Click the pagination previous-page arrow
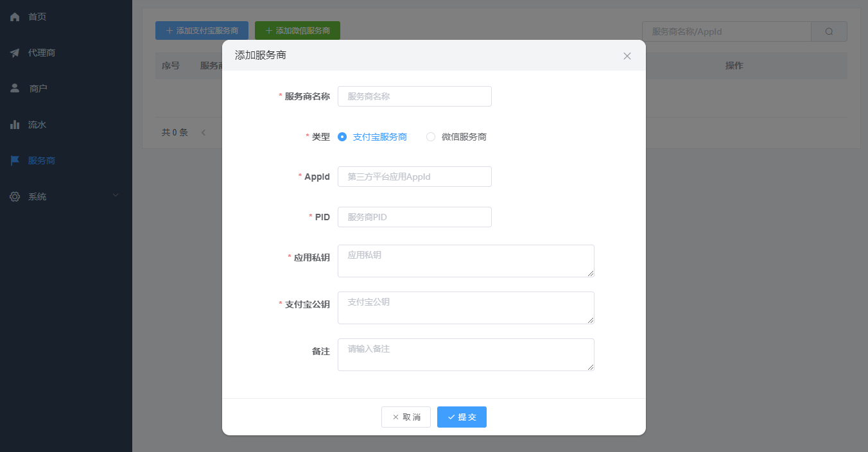This screenshot has height=452, width=868. tap(204, 132)
